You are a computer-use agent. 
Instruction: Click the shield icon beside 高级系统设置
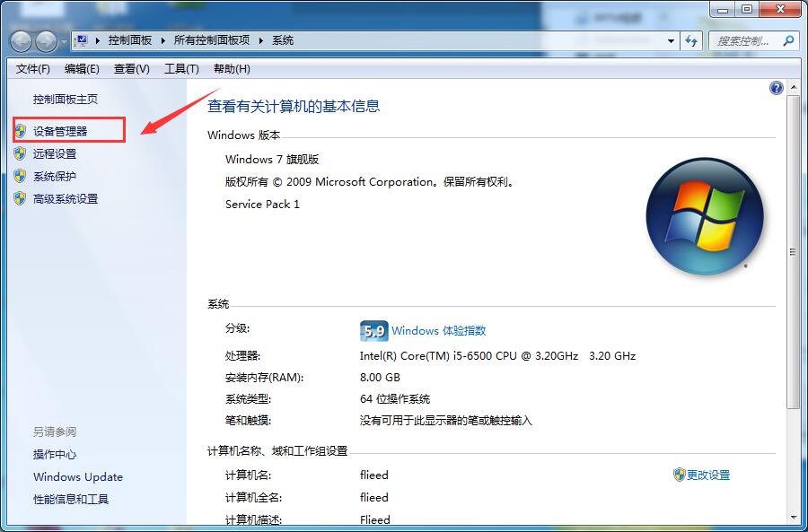(20, 198)
